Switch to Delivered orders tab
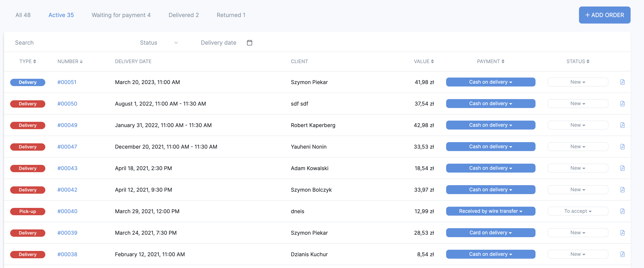 (183, 15)
